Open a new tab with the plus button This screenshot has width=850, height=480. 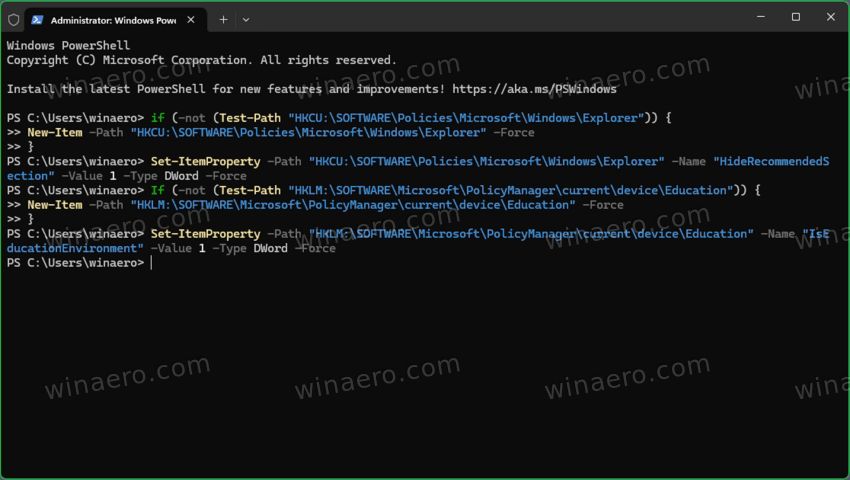(x=223, y=19)
